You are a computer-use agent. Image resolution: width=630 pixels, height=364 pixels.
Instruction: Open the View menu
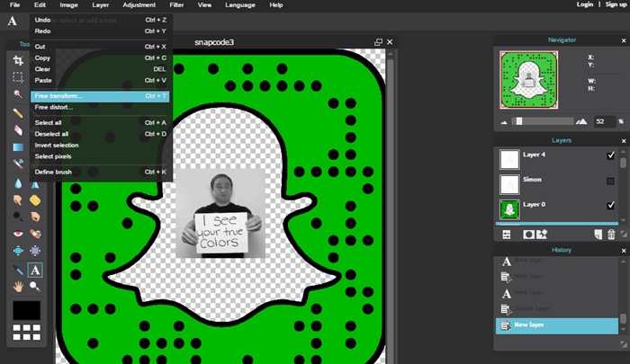(x=204, y=4)
